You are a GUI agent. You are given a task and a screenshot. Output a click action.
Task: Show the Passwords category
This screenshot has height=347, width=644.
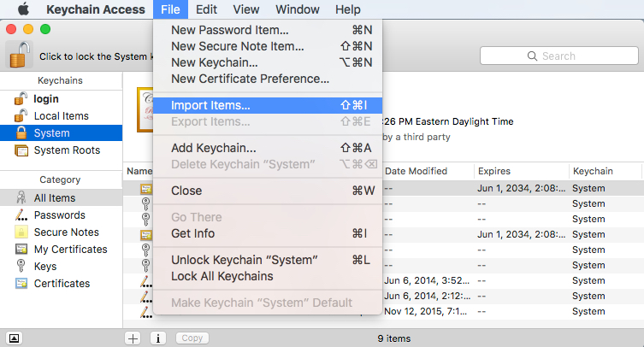[x=60, y=215]
